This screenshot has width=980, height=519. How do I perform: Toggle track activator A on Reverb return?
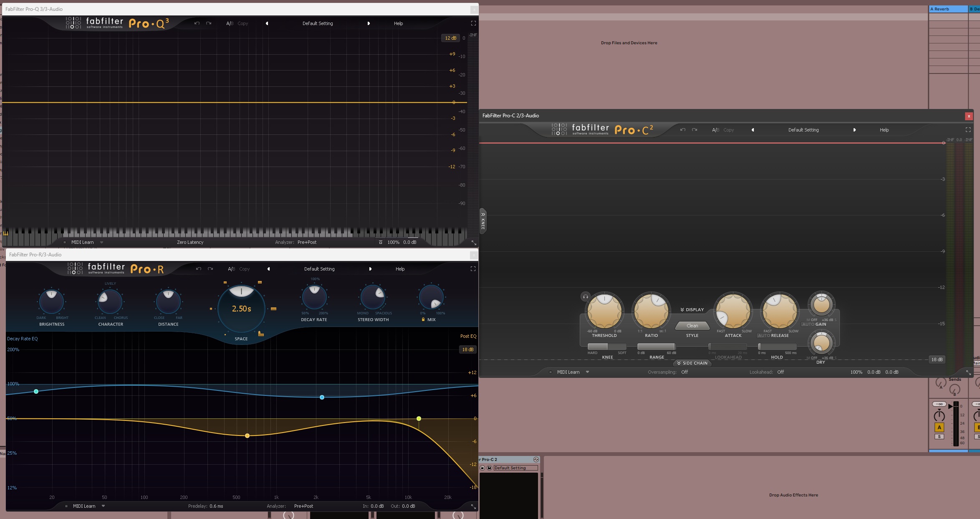point(939,427)
